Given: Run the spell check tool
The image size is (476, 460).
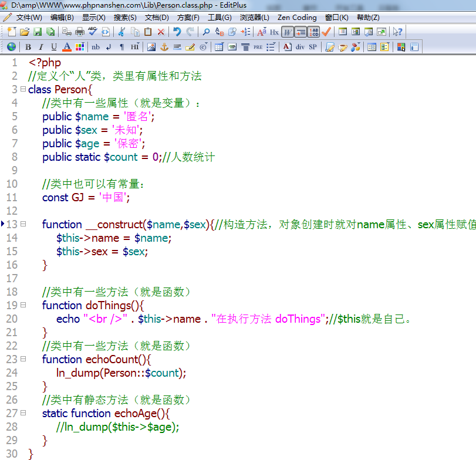Looking at the screenshot, I should [91, 32].
